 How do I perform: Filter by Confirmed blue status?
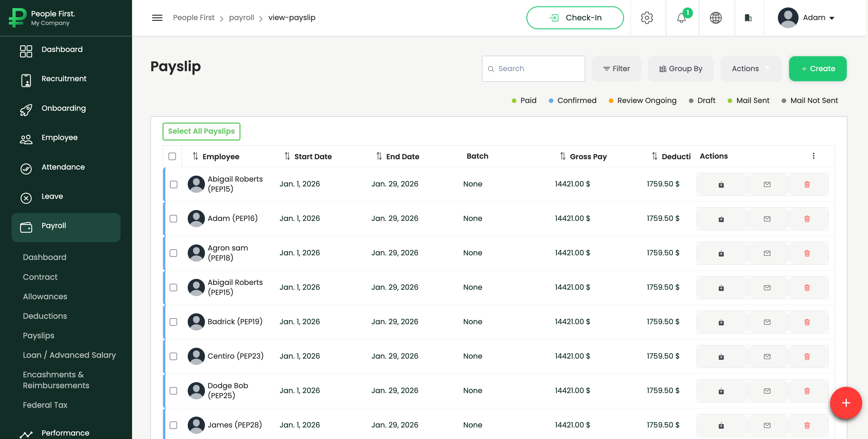pos(572,100)
